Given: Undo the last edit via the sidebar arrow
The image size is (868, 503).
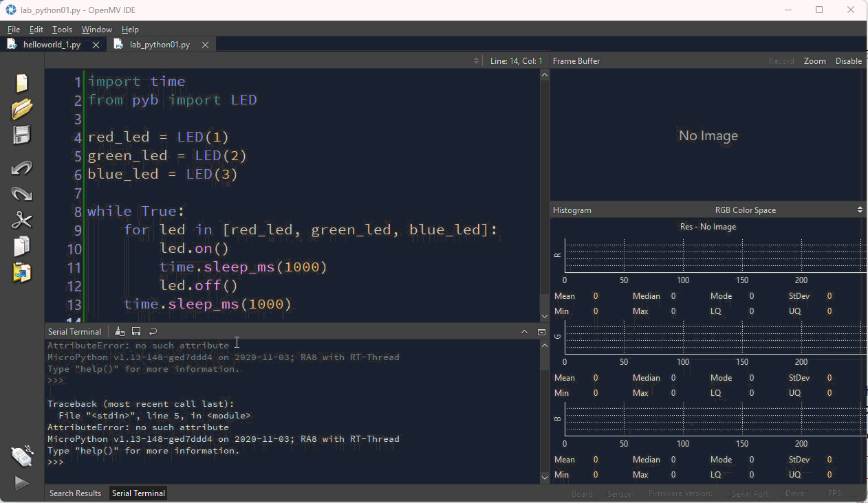Looking at the screenshot, I should (22, 168).
